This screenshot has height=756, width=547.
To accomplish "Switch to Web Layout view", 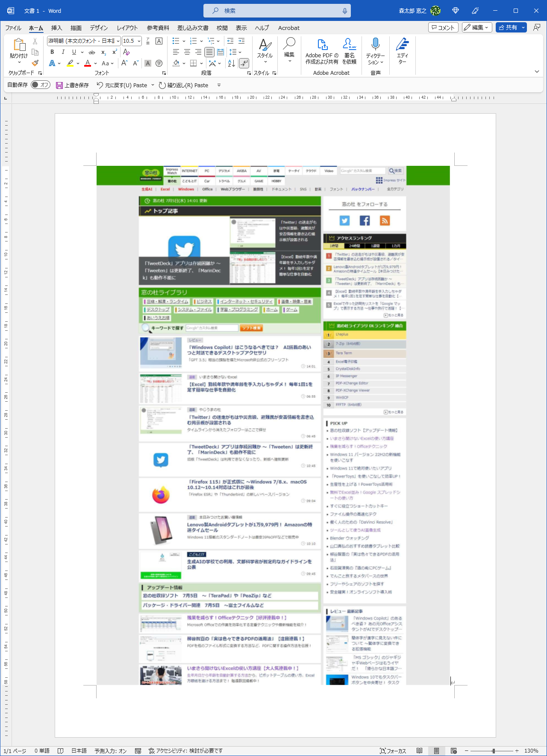I will pyautogui.click(x=453, y=751).
